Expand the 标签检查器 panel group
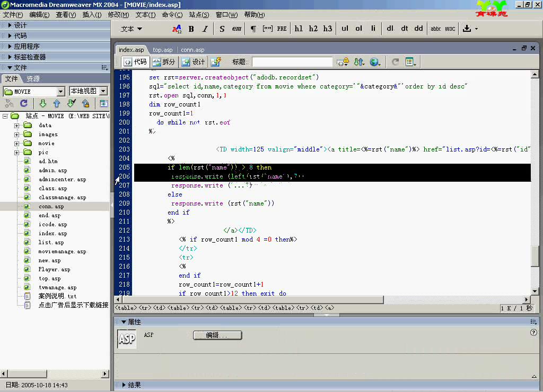 pos(10,57)
